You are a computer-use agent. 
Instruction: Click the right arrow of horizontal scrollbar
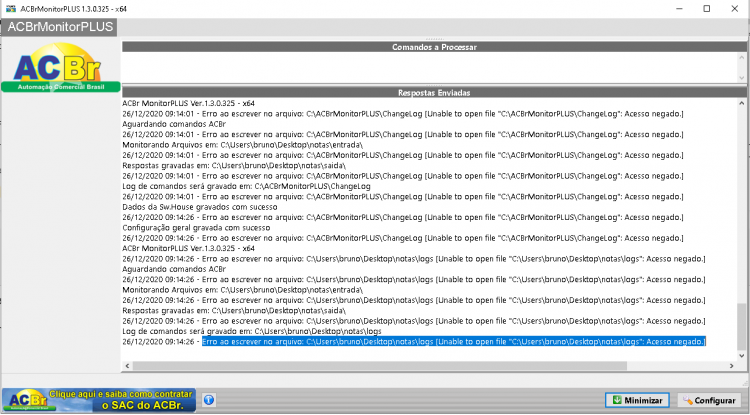point(731,366)
